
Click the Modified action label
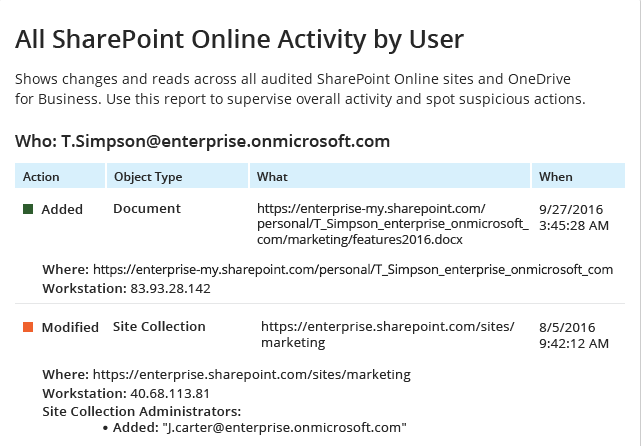click(x=70, y=327)
